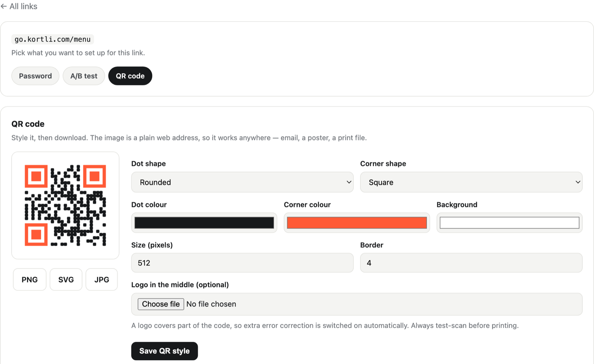Go back to All links
Viewport: 594px width, 364px height.
[19, 6]
